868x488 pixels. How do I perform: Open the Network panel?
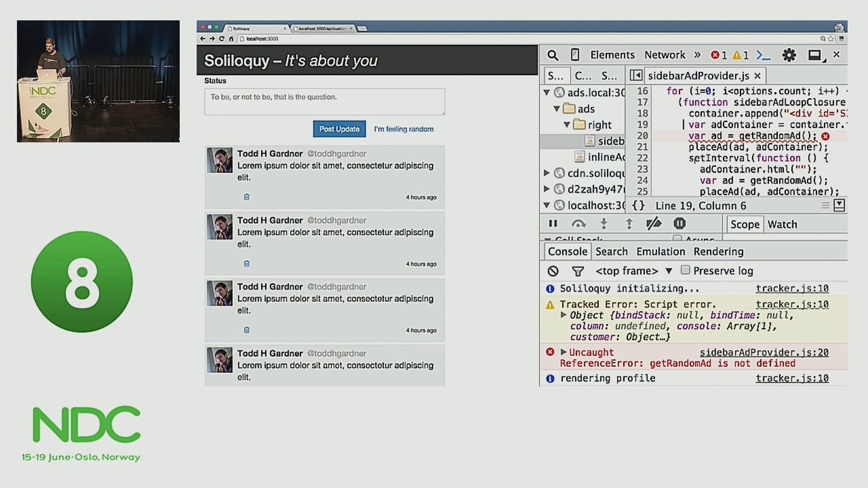tap(665, 55)
